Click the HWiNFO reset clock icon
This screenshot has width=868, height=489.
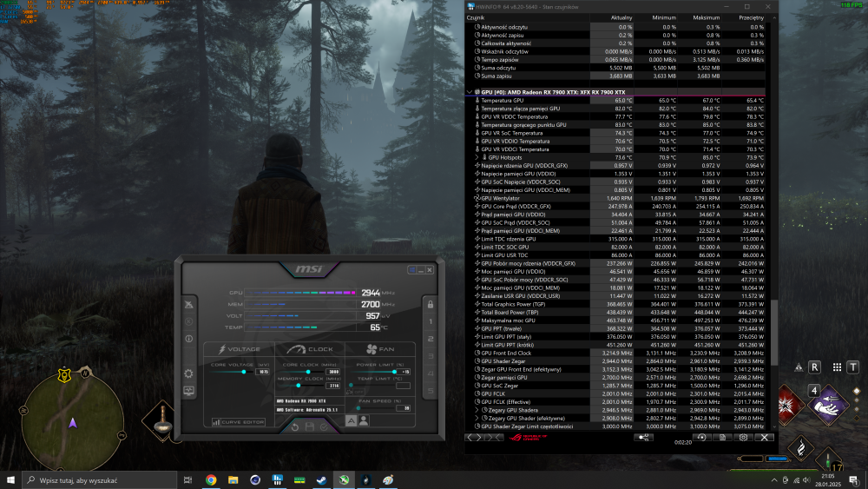[x=701, y=437]
